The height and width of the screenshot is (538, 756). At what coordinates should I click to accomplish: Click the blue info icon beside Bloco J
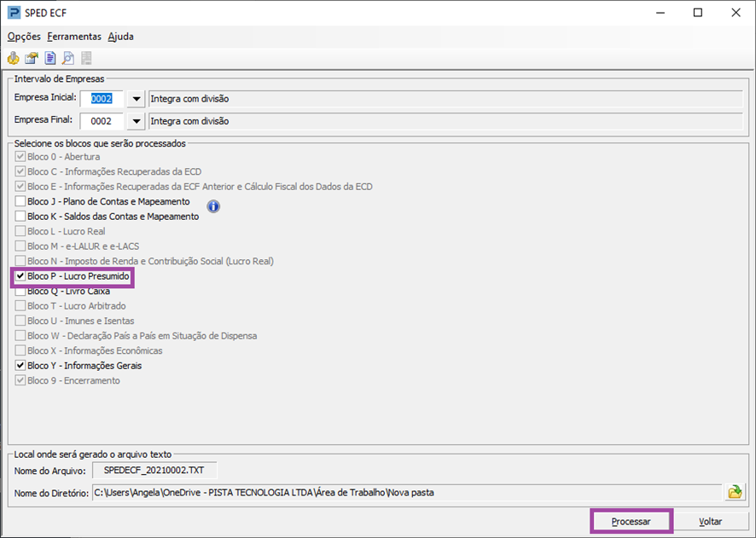pos(213,206)
